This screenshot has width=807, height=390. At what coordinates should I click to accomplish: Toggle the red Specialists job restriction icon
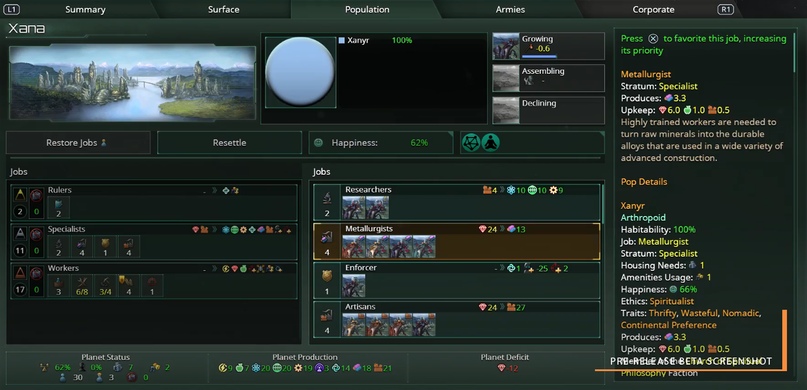pos(36,234)
